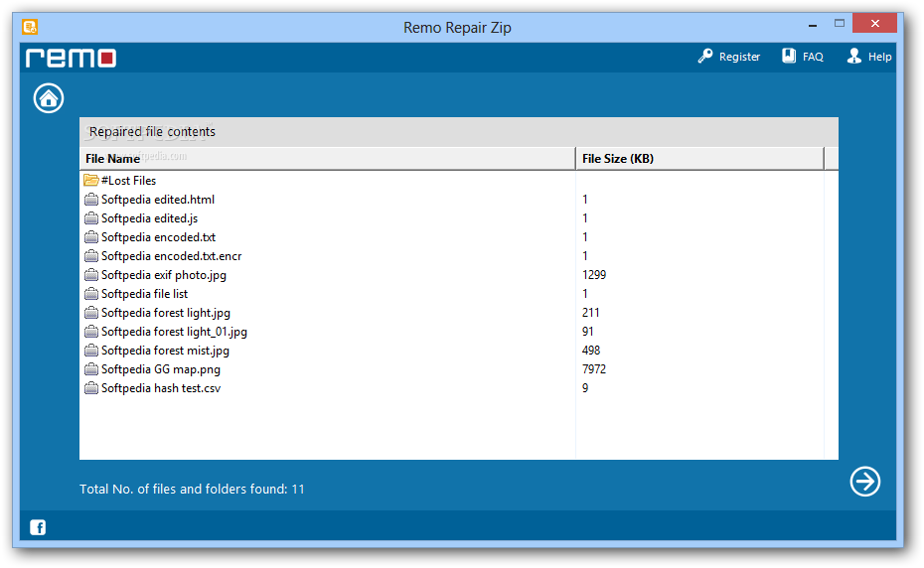Click the app icon in title bar
924x568 pixels.
pos(30,27)
